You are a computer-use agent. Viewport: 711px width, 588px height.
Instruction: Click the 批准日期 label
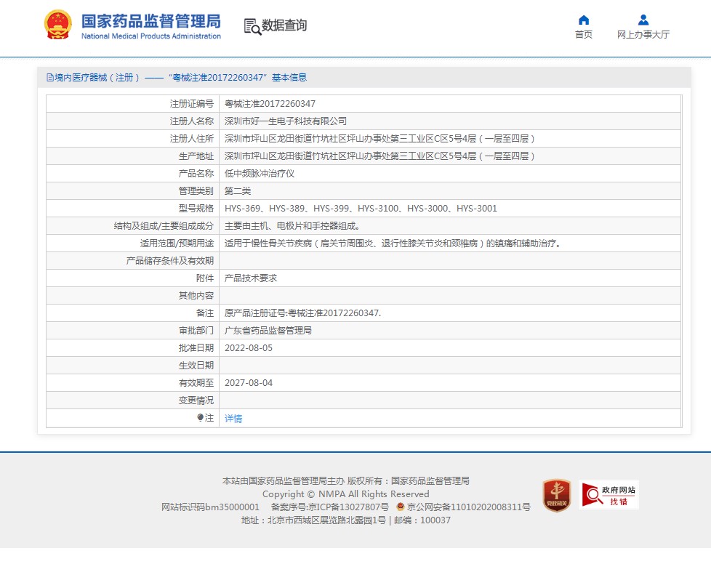coord(196,348)
